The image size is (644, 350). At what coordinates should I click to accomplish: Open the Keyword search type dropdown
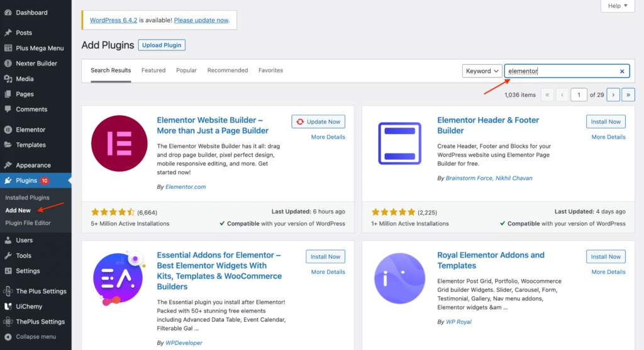482,71
